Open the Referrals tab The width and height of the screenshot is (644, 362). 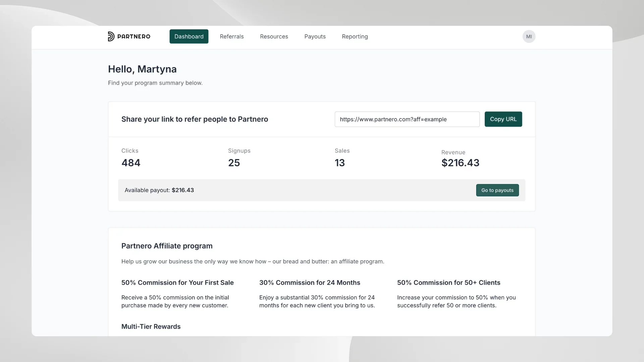[232, 37]
